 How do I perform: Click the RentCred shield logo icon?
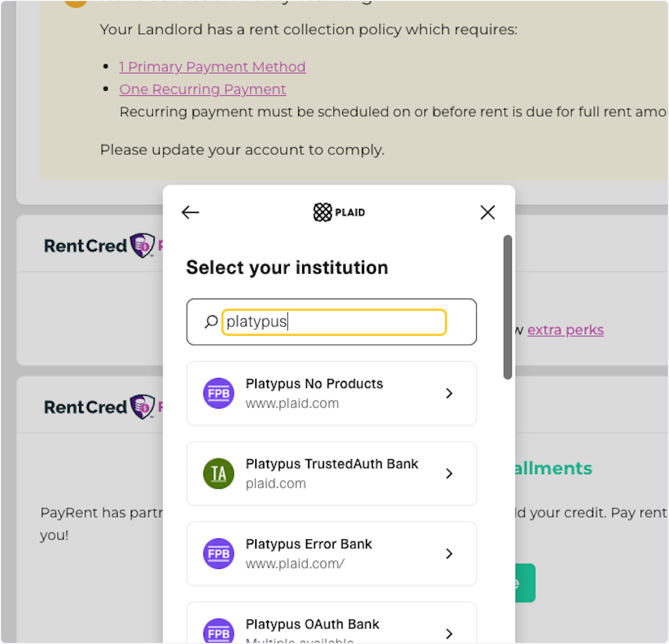pyautogui.click(x=142, y=245)
